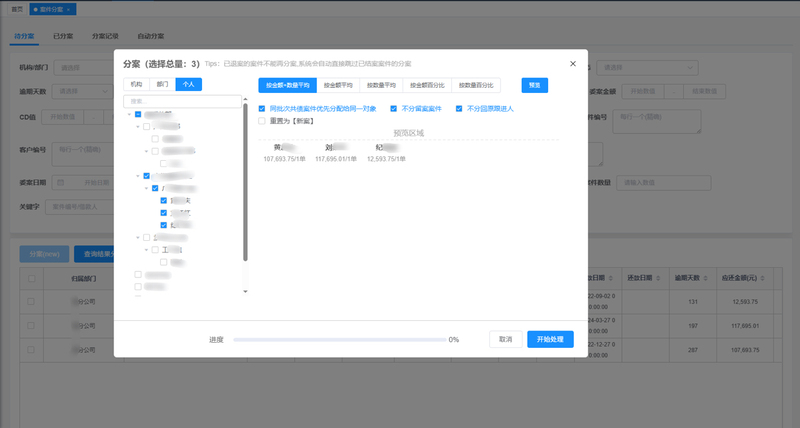The height and width of the screenshot is (428, 800).
Task: Toggle the 不分回原跟进人 checkbox
Action: pyautogui.click(x=459, y=108)
